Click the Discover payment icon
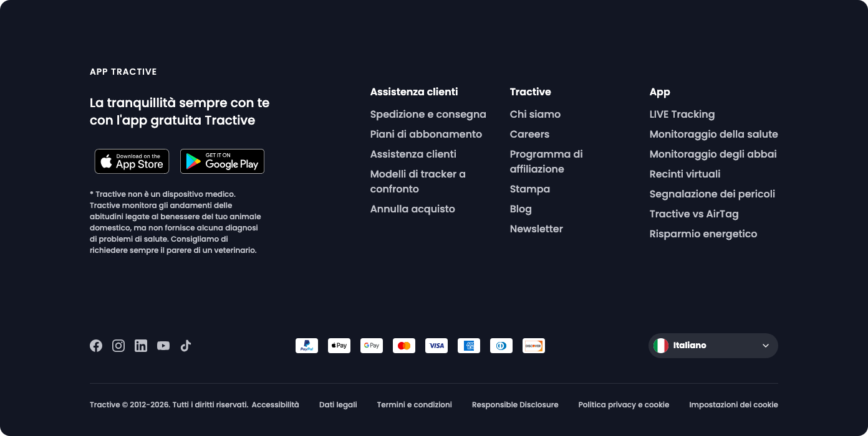Screen dimensions: 868x436 534,346
